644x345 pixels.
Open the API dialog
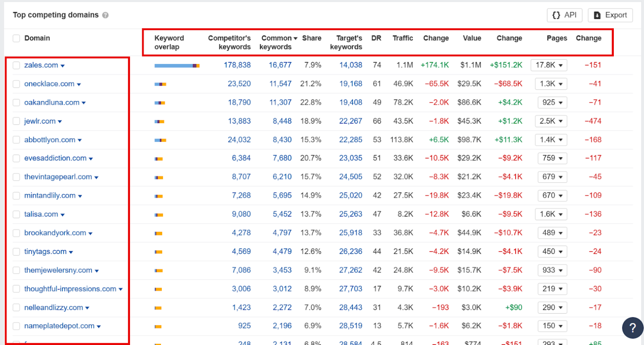(564, 15)
